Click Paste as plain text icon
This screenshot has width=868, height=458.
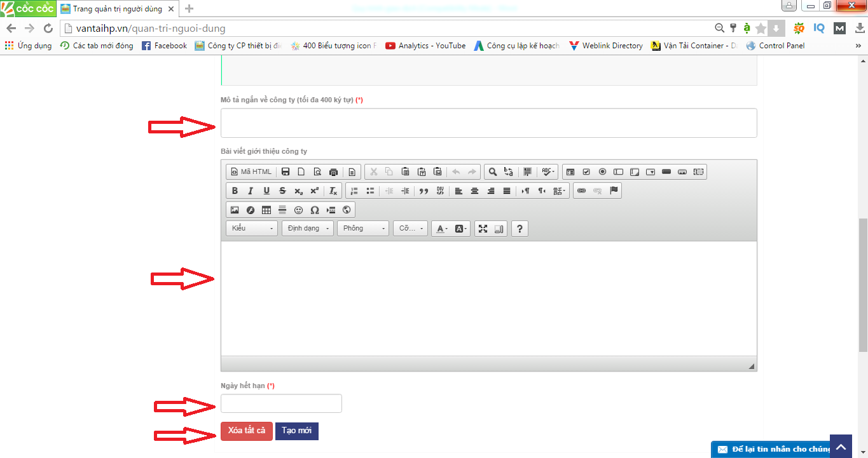coord(421,172)
